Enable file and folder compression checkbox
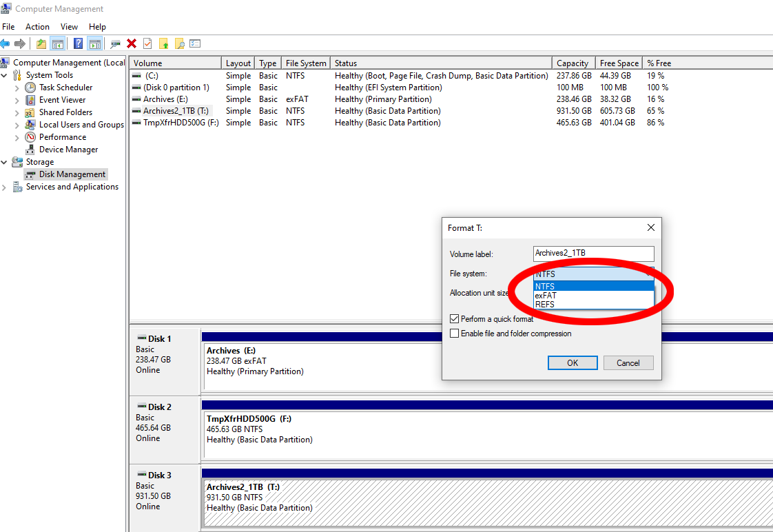Viewport: 773px width, 532px height. [455, 334]
